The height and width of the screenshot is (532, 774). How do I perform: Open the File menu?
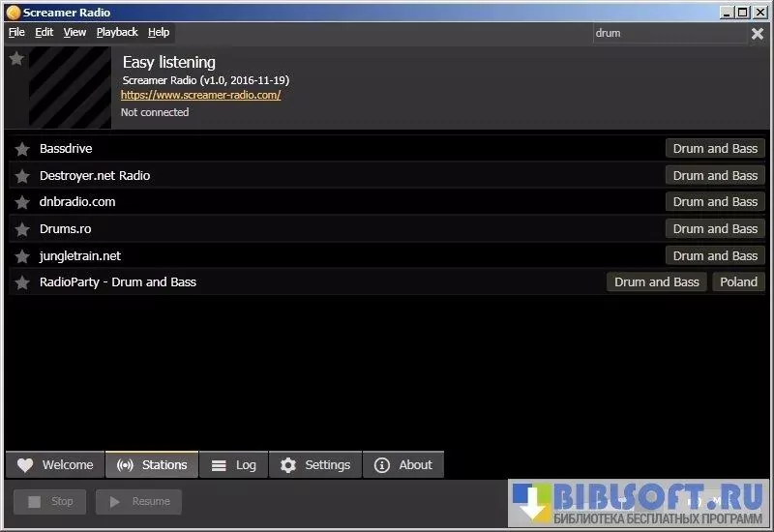[x=16, y=32]
